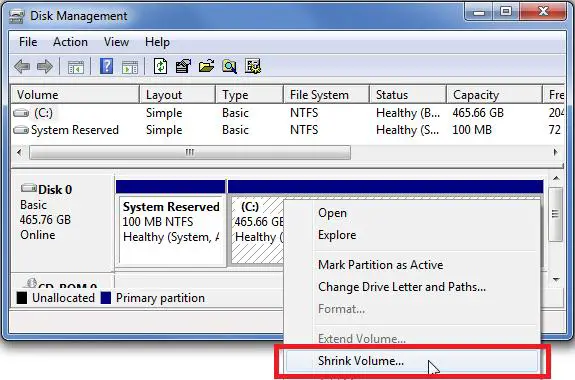Image resolution: width=575 pixels, height=380 pixels.
Task: Select the (C:) volume row in the list
Action: coord(288,113)
